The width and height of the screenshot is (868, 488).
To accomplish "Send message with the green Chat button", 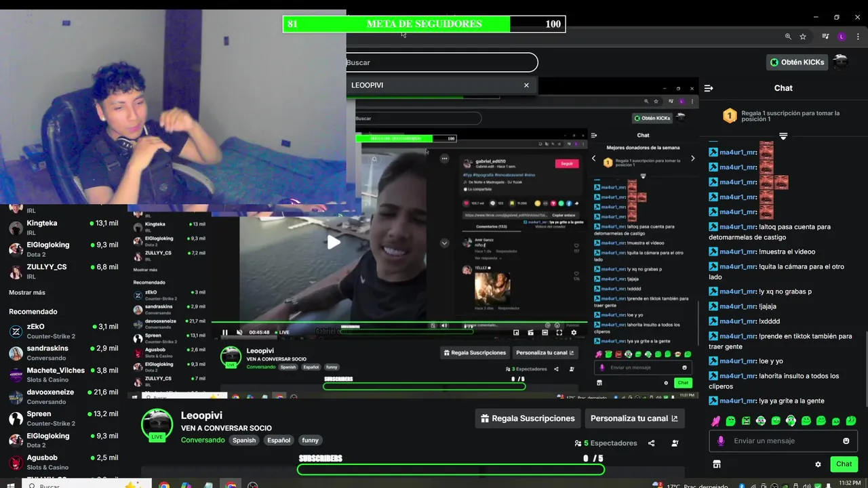I will pos(844,464).
